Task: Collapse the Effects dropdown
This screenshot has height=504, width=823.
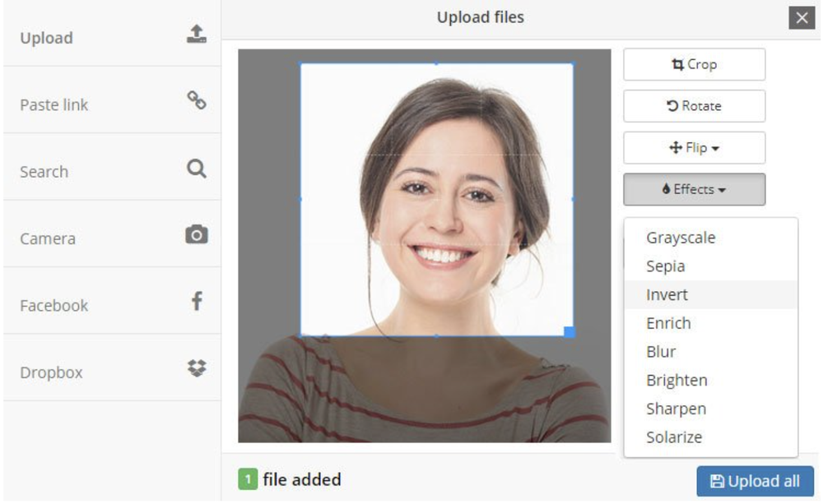Action: coord(694,189)
